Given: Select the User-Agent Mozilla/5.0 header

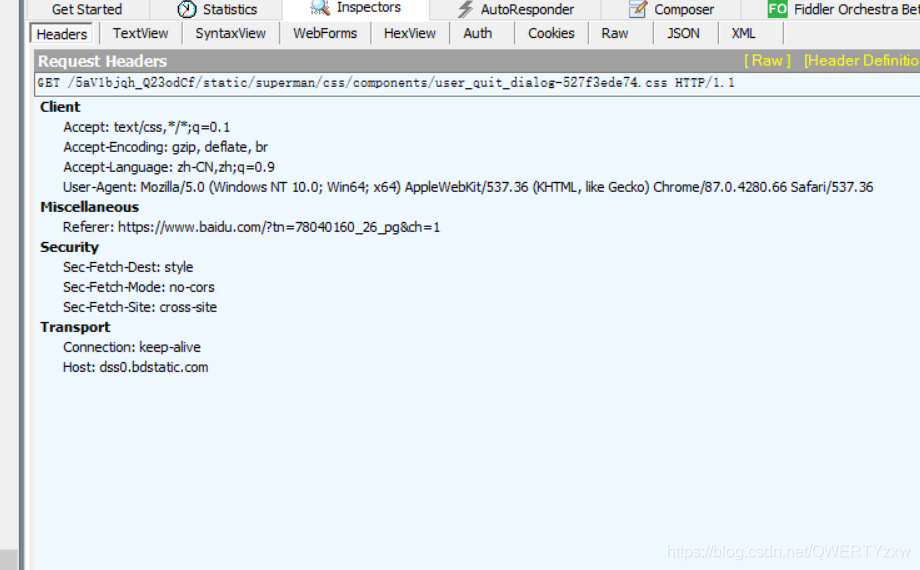Looking at the screenshot, I should [x=468, y=187].
